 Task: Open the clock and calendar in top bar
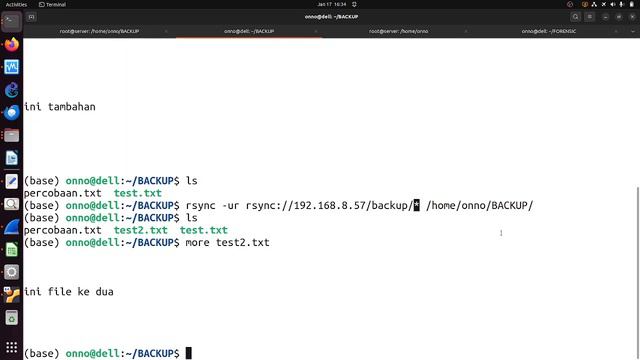(331, 4)
